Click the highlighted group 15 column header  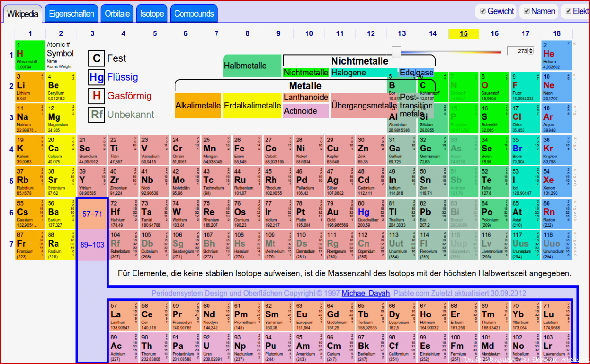pos(464,33)
